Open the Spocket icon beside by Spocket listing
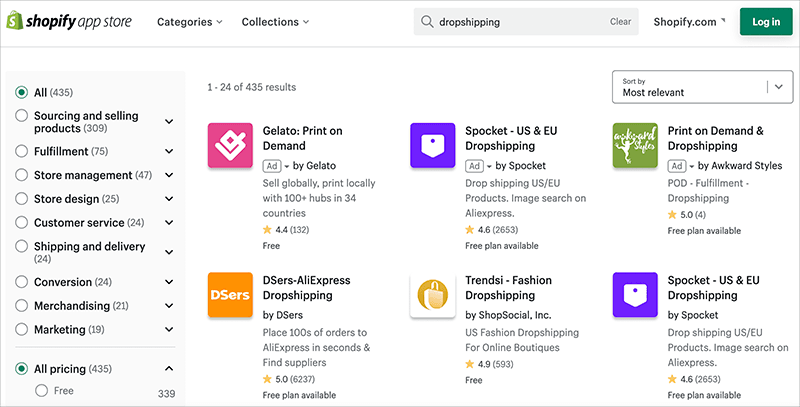This screenshot has height=407, width=800. click(635, 295)
